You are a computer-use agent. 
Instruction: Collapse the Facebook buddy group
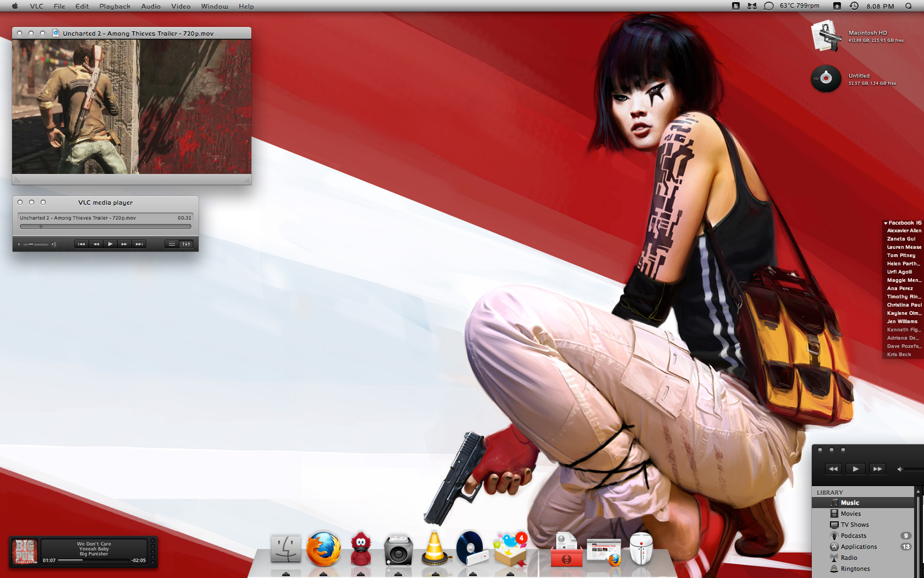pyautogui.click(x=886, y=223)
